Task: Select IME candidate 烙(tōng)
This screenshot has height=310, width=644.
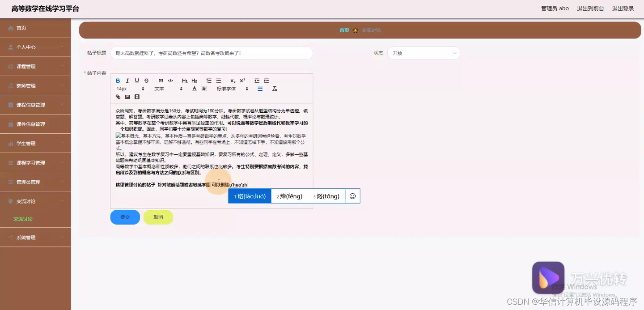Action: [326, 196]
